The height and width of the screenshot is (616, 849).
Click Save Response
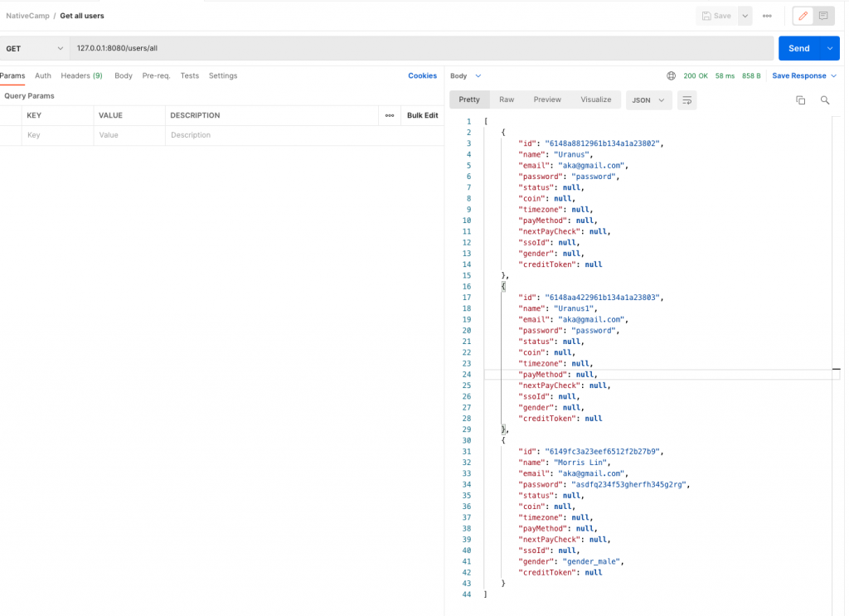click(x=804, y=75)
